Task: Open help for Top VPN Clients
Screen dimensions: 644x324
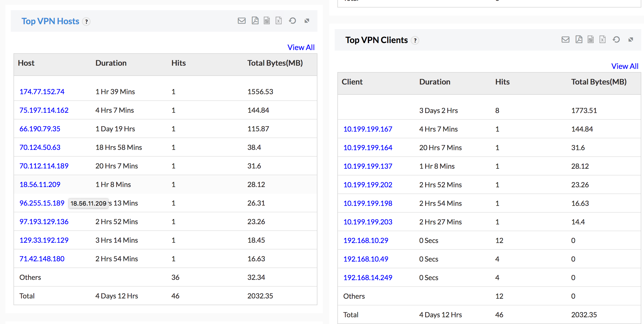Action: click(x=415, y=40)
